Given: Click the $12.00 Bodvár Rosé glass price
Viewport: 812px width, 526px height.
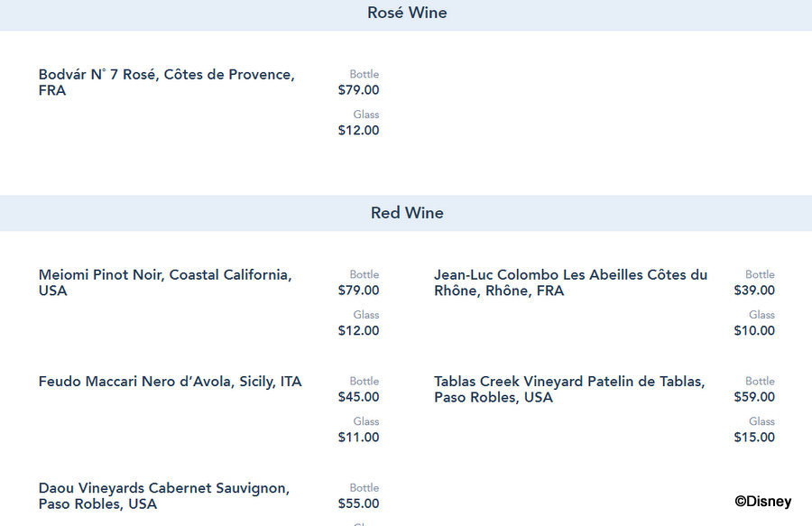Looking at the screenshot, I should 358,131.
